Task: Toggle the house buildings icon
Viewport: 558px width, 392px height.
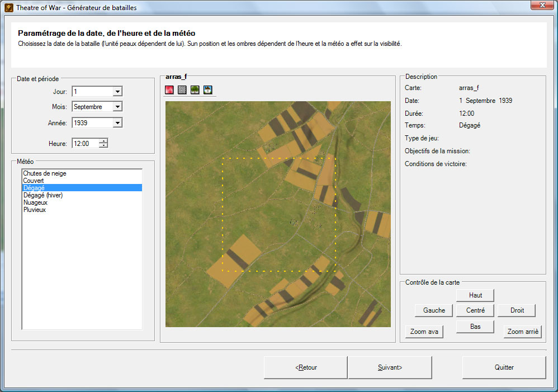Action: click(208, 90)
